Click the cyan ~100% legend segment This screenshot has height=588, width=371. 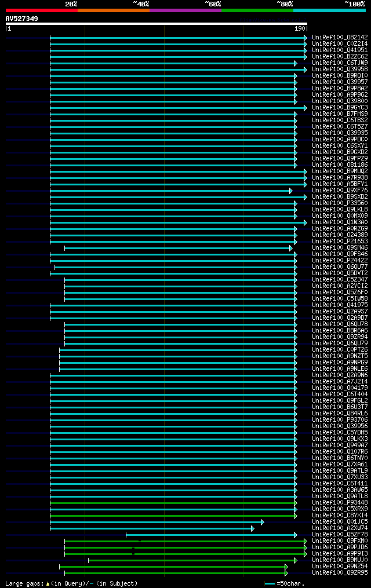point(329,10)
